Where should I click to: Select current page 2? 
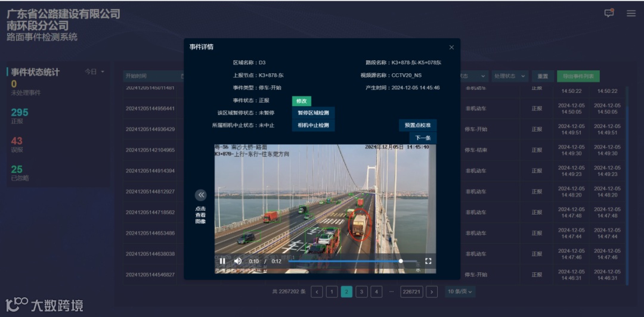coord(346,292)
